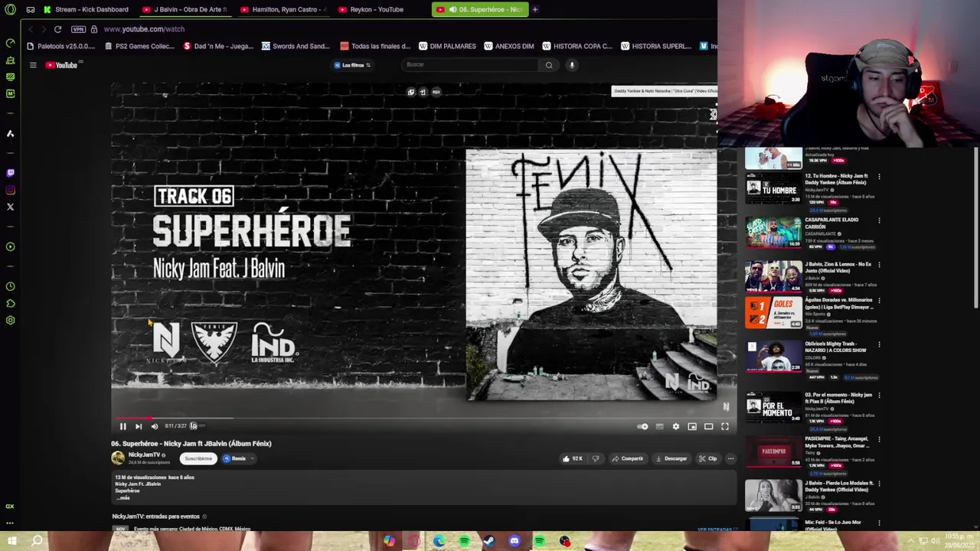Play the 12. Tu Hombre suggested video
Image resolution: width=980 pixels, height=551 pixels.
click(x=773, y=189)
